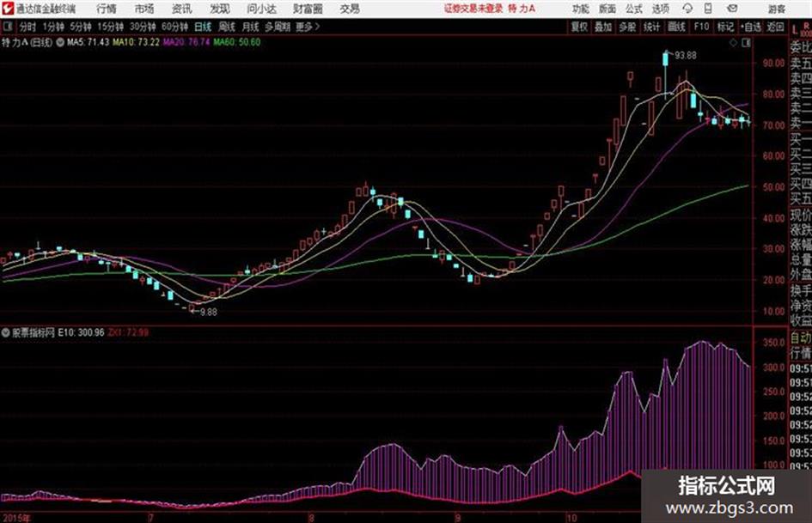Image resolution: width=812 pixels, height=523 pixels.
Task: Switch to 60分钟 chart period
Action: pyautogui.click(x=174, y=27)
